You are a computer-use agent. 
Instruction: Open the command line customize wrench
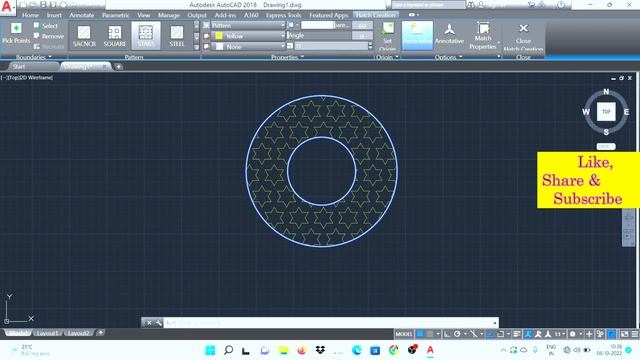159,323
